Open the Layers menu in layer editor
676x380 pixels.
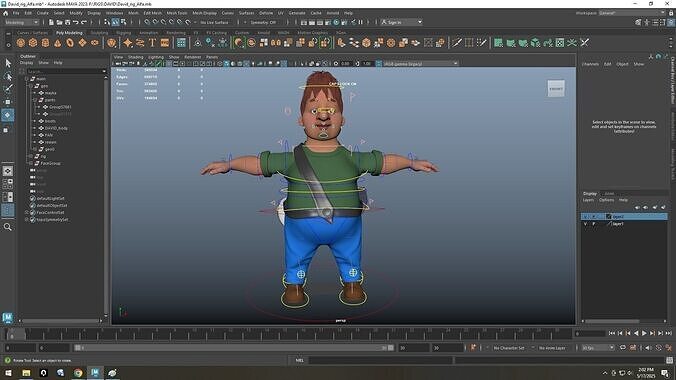tap(588, 200)
